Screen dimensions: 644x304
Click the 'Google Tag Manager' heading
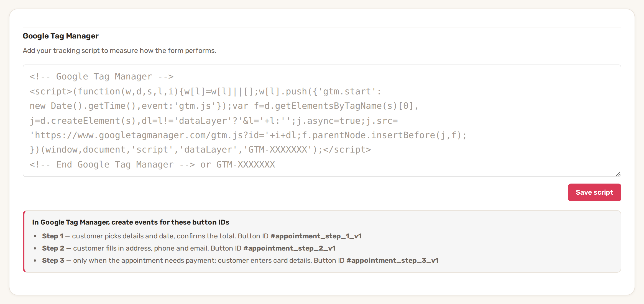pyautogui.click(x=61, y=36)
